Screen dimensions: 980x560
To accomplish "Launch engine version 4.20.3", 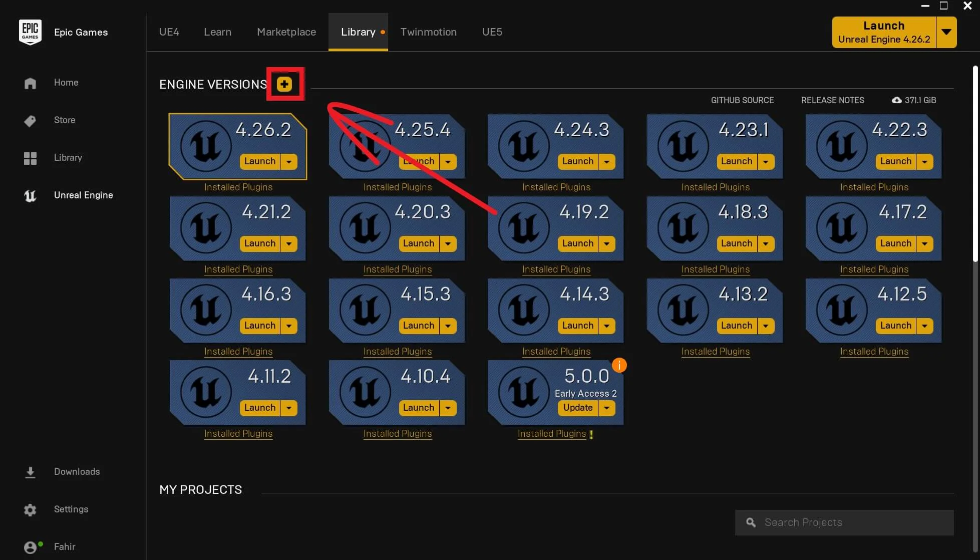I will (419, 244).
